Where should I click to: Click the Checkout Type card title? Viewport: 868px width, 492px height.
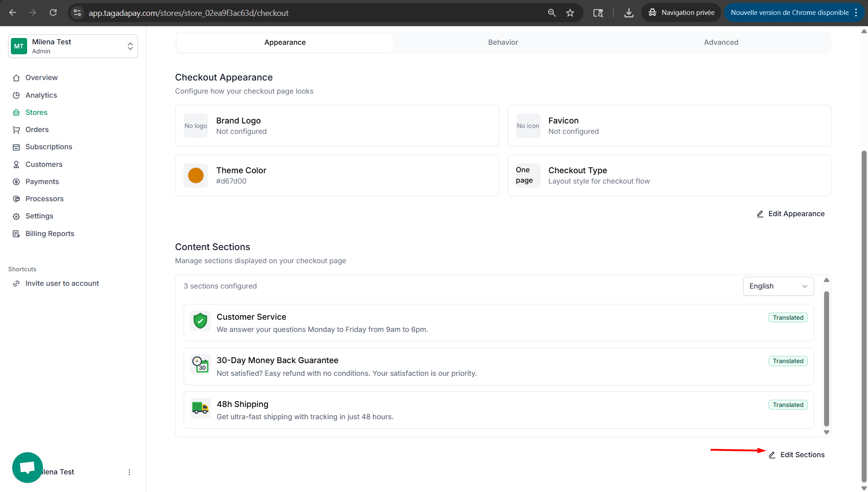pyautogui.click(x=578, y=170)
